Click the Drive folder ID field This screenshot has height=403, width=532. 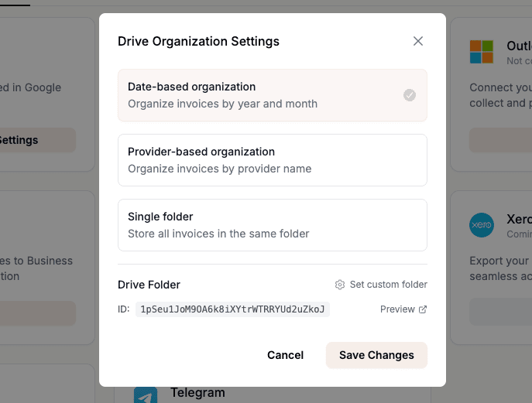233,309
